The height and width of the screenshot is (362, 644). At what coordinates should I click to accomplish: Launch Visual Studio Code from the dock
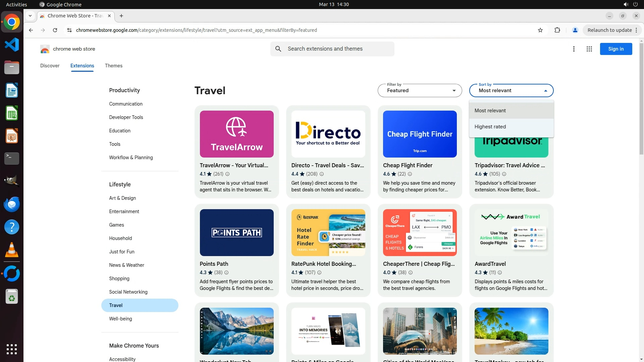[x=12, y=45]
